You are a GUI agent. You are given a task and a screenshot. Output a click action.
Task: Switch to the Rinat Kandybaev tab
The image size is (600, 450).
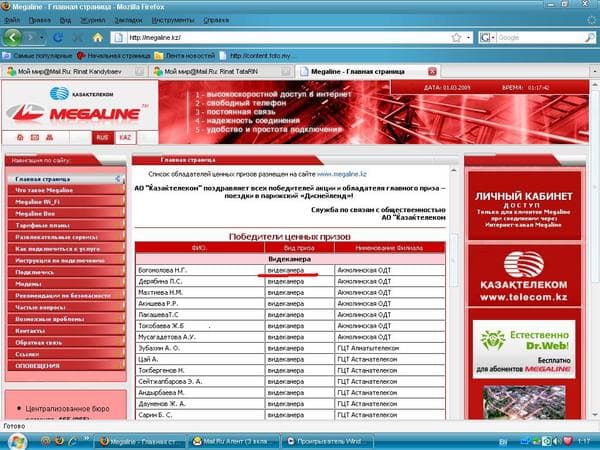click(75, 72)
